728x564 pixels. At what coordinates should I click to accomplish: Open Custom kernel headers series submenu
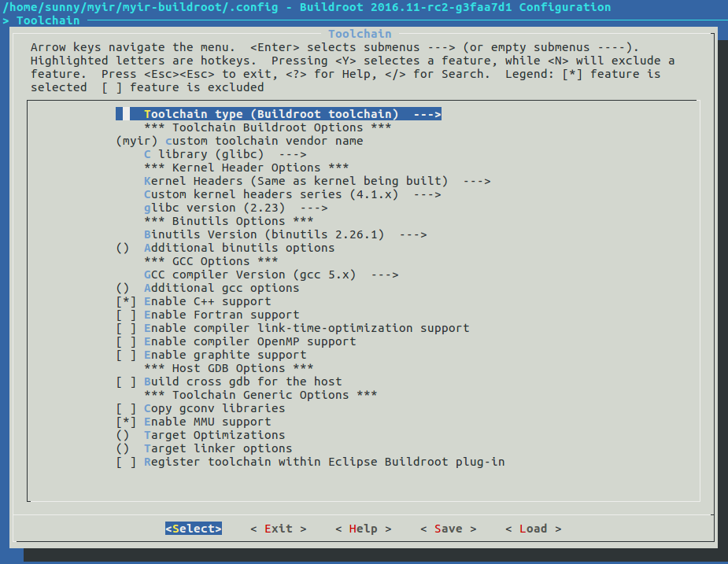[x=293, y=194]
